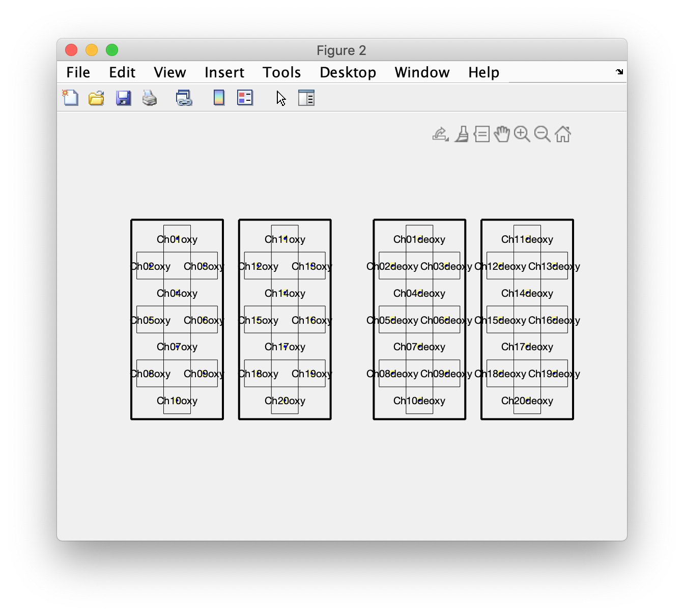Image resolution: width=684 pixels, height=616 pixels.
Task: Activate the data brushing tool
Action: (x=462, y=134)
